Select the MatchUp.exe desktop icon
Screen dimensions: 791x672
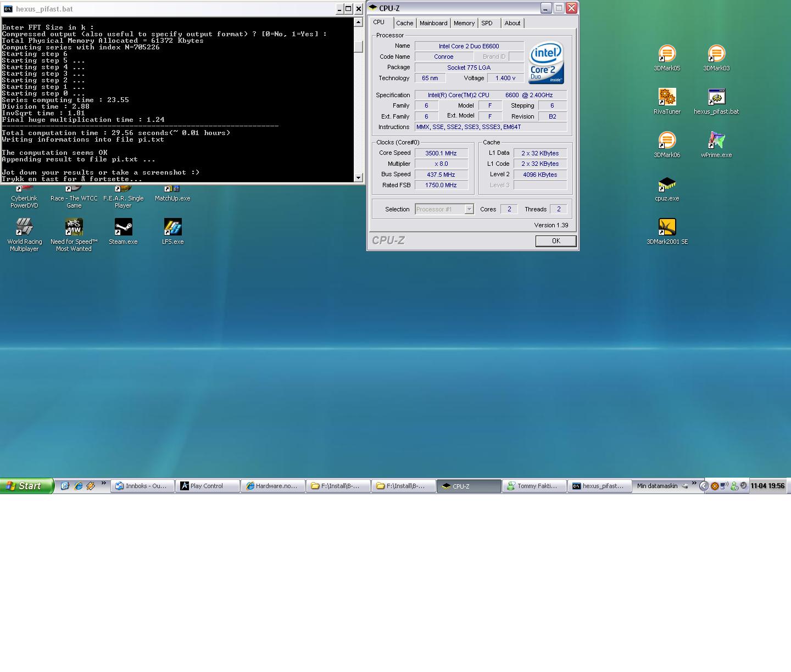point(172,194)
